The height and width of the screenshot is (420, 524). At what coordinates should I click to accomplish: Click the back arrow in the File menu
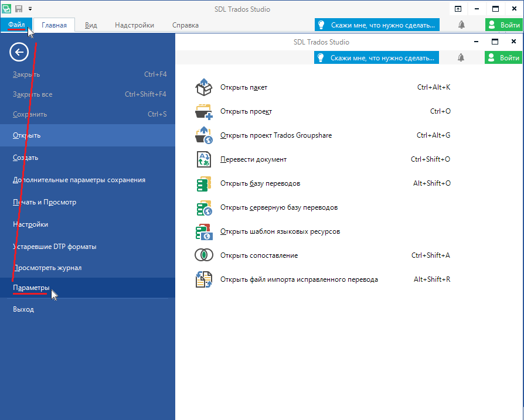point(19,53)
